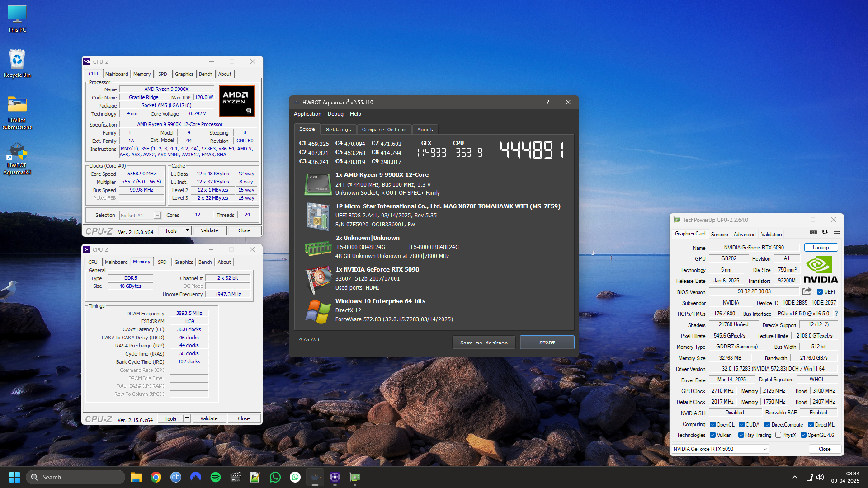This screenshot has width=868, height=488.
Task: Launch HWBOT Aquamark3 desktop shortcut
Action: point(17,159)
